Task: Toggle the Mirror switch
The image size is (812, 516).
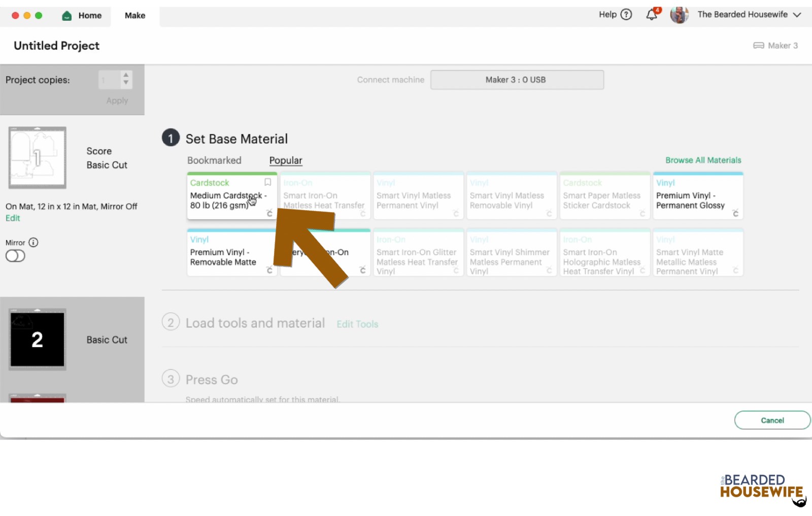Action: [x=15, y=256]
